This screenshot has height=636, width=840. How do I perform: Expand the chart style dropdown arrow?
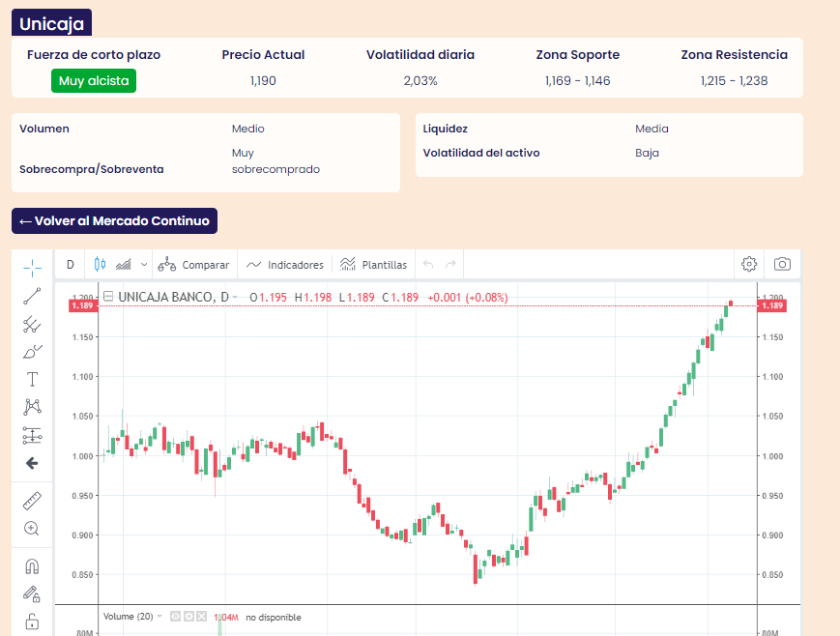coord(144,264)
